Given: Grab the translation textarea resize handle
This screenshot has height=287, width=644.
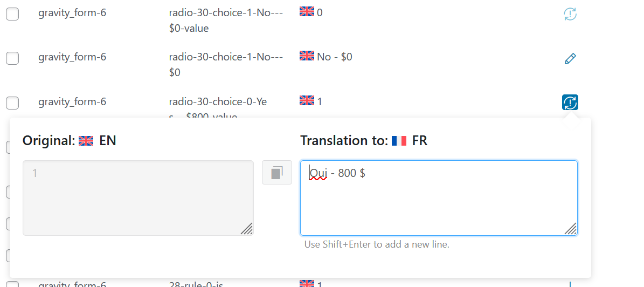Looking at the screenshot, I should coord(571,229).
